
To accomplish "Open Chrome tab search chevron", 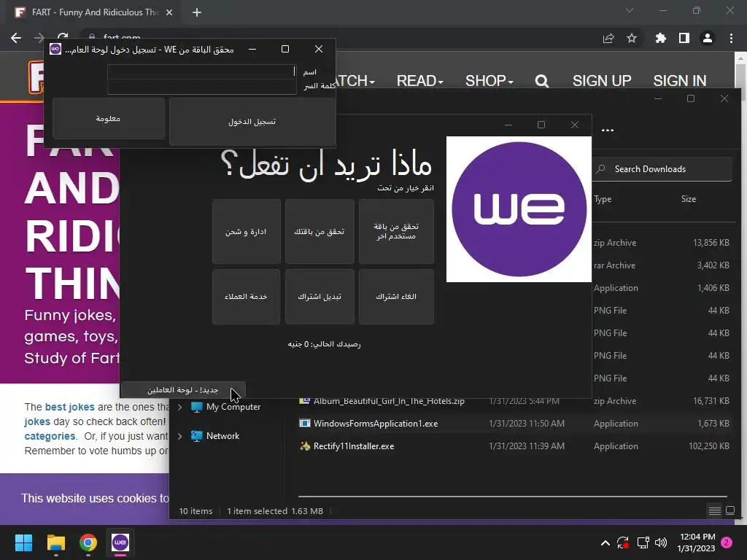I will click(630, 10).
